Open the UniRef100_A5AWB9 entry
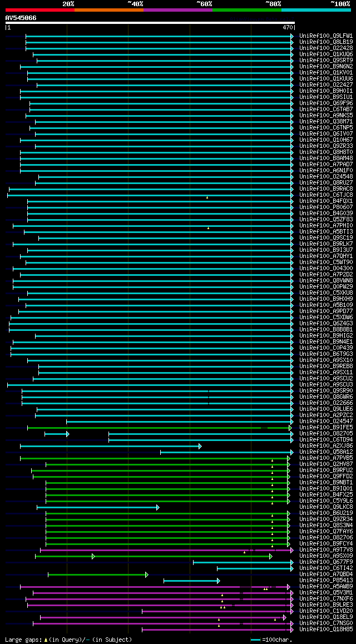The height and width of the screenshot is (644, 356). click(326, 587)
